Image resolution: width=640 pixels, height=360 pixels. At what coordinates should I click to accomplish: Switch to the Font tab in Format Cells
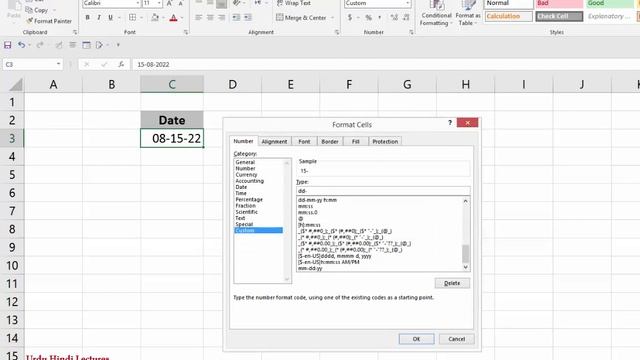click(x=304, y=142)
